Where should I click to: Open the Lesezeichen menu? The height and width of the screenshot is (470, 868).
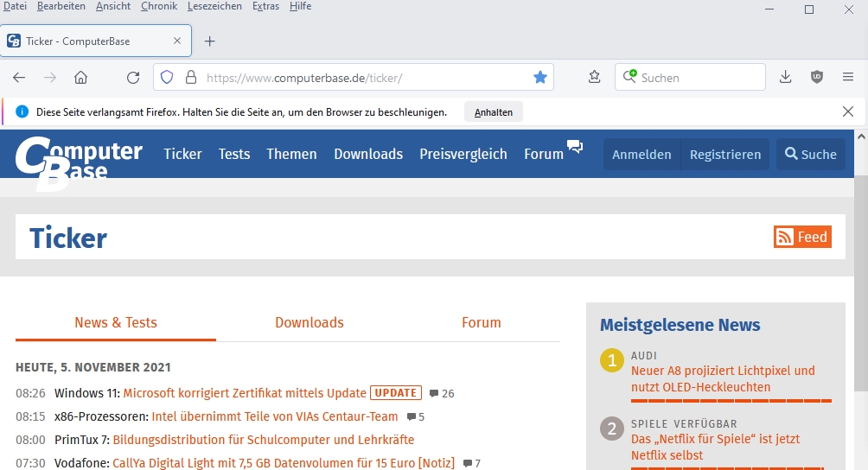pos(214,6)
